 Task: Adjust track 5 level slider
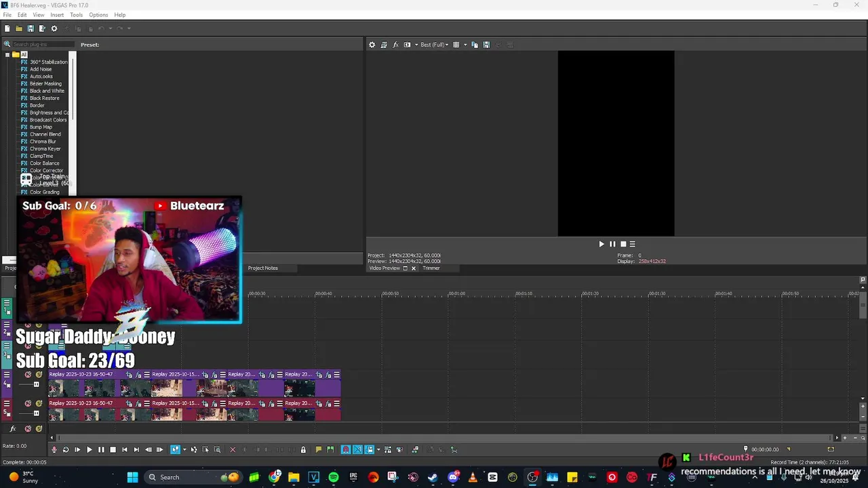pos(37,413)
